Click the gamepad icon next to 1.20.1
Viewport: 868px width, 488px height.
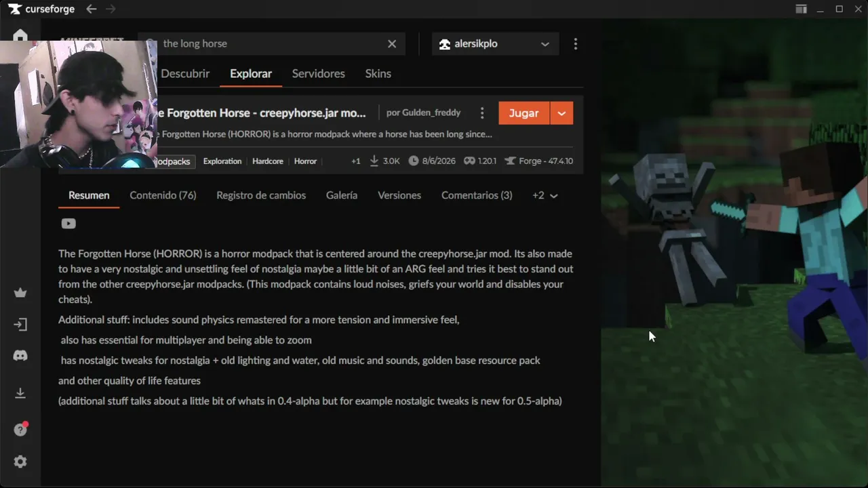(x=469, y=161)
